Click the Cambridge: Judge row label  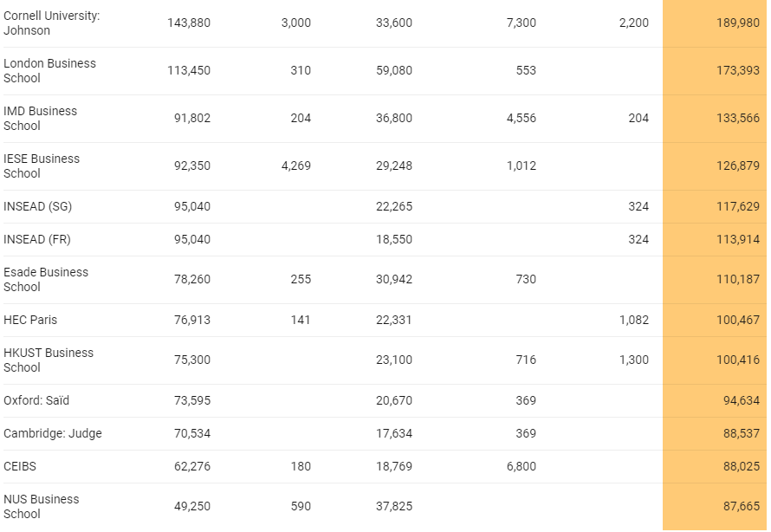tap(53, 433)
